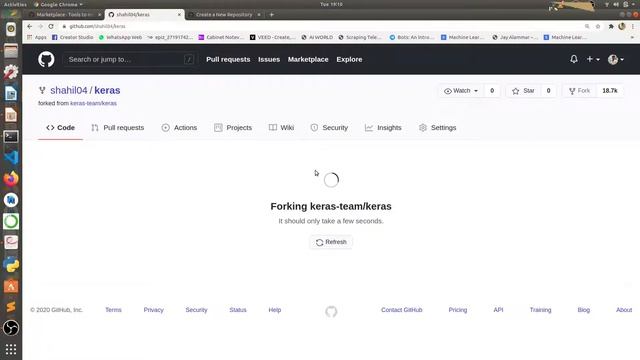
Task: Open the Help footer link
Action: point(275,310)
